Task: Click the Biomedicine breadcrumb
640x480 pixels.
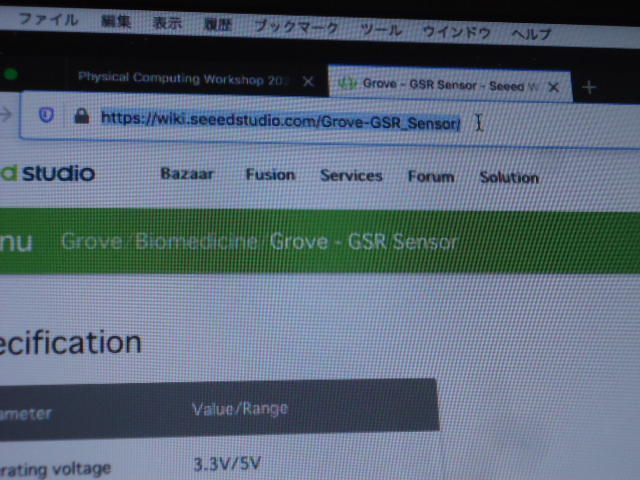Action: [196, 241]
